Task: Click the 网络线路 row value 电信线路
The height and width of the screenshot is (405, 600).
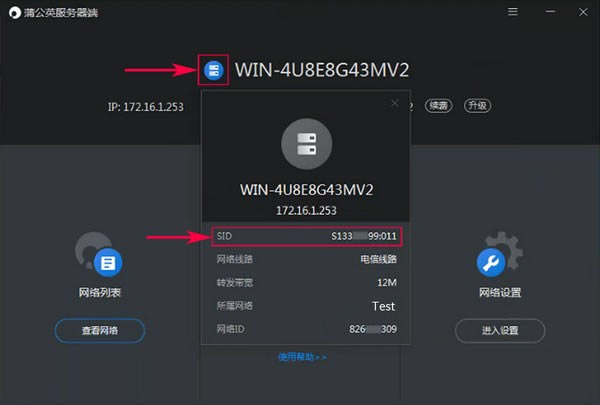Action: [x=378, y=260]
